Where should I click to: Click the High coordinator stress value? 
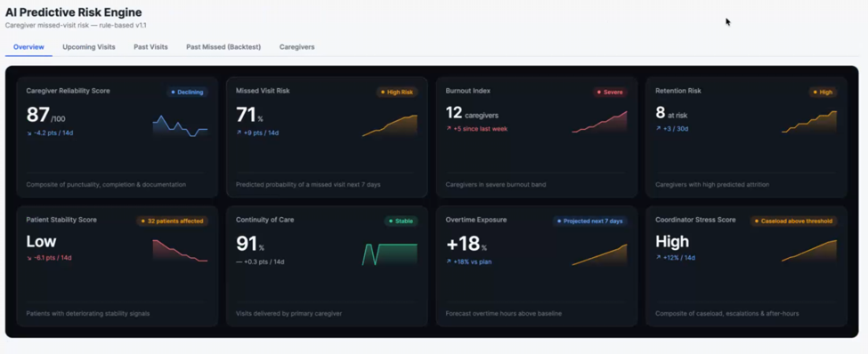tap(672, 242)
